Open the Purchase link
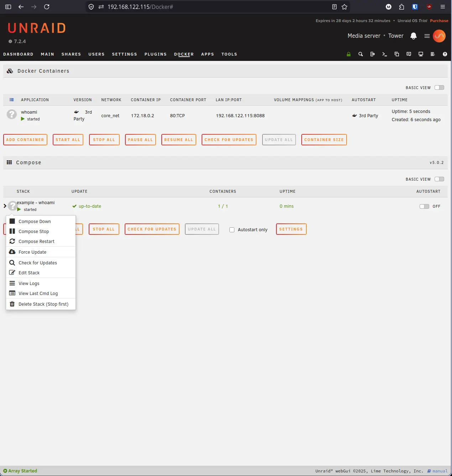Image resolution: width=452 pixels, height=476 pixels. pos(439,21)
